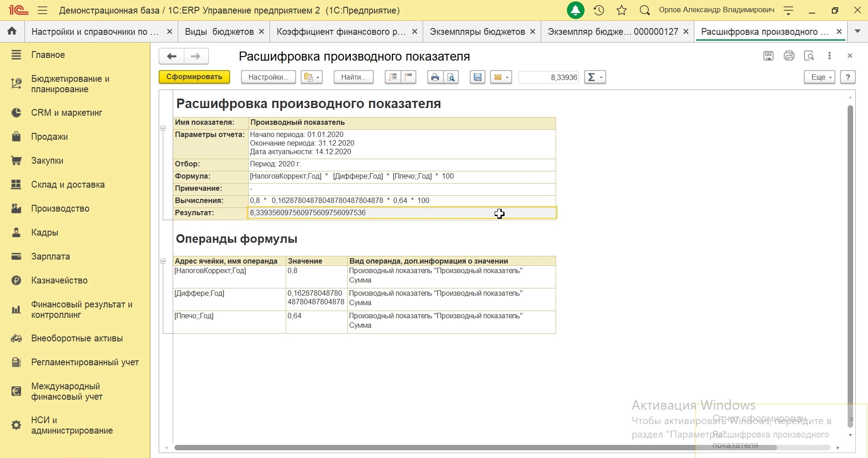The width and height of the screenshot is (868, 458).
Task: Open the Еще dropdown menu
Action: [820, 77]
